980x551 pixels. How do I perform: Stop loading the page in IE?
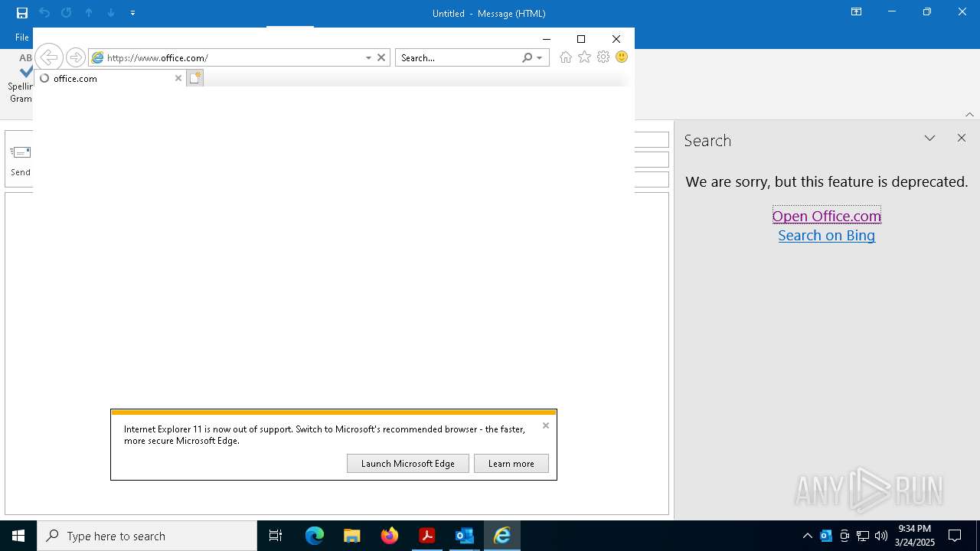[381, 57]
